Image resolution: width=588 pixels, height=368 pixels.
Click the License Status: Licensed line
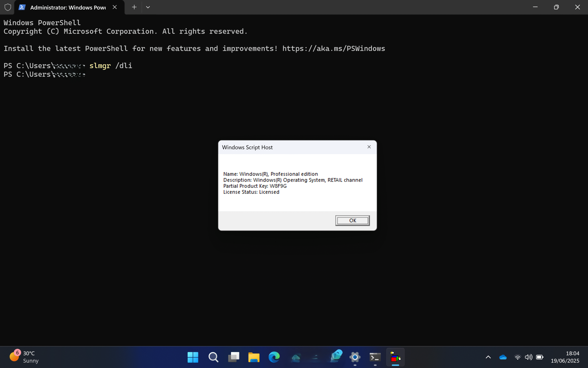click(251, 192)
